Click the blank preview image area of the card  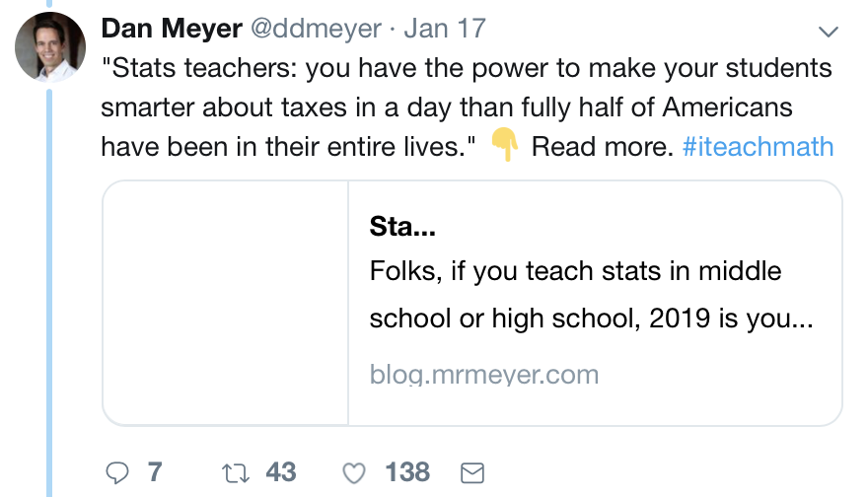point(226,303)
